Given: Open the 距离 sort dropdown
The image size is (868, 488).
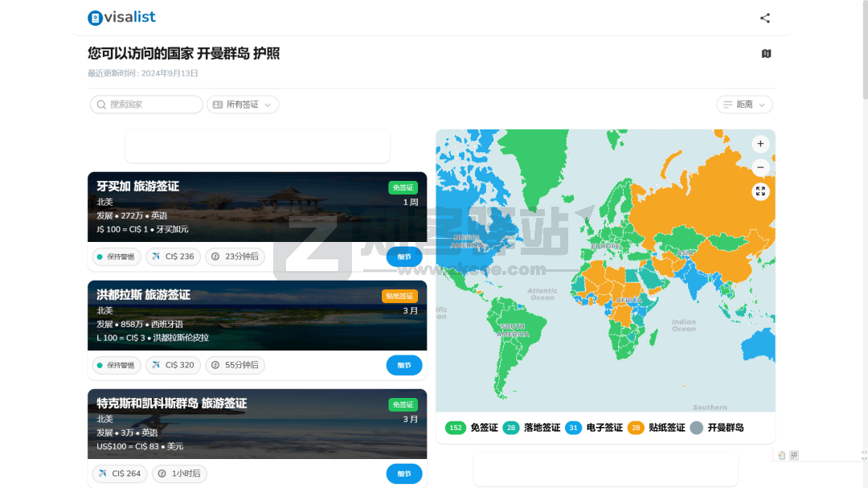Looking at the screenshot, I should tap(744, 105).
